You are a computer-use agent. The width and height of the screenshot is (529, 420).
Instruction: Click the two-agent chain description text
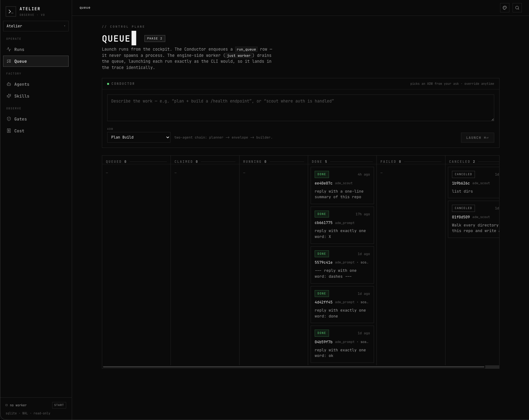pos(223,137)
